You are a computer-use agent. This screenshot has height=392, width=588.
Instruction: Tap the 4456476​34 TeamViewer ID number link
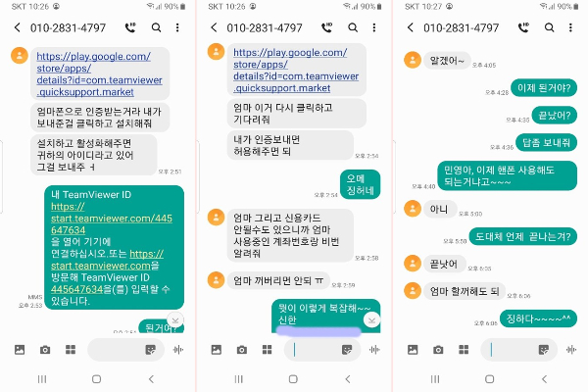tap(76, 289)
